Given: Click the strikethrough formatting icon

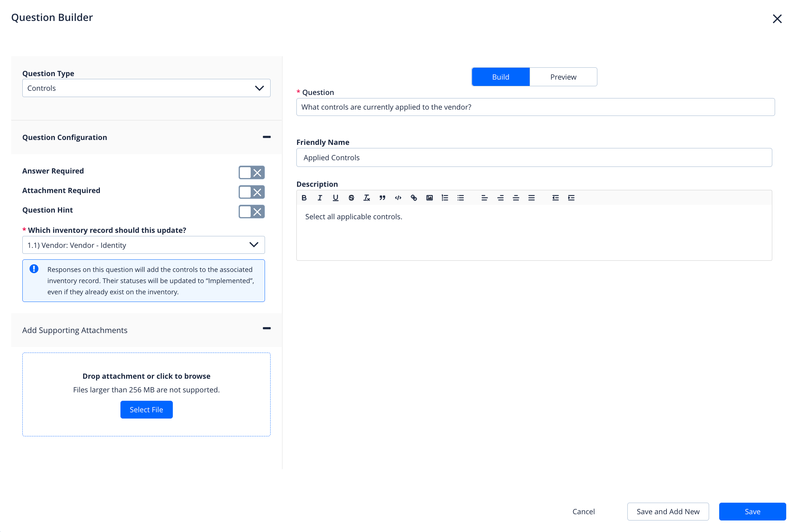Looking at the screenshot, I should [x=351, y=198].
